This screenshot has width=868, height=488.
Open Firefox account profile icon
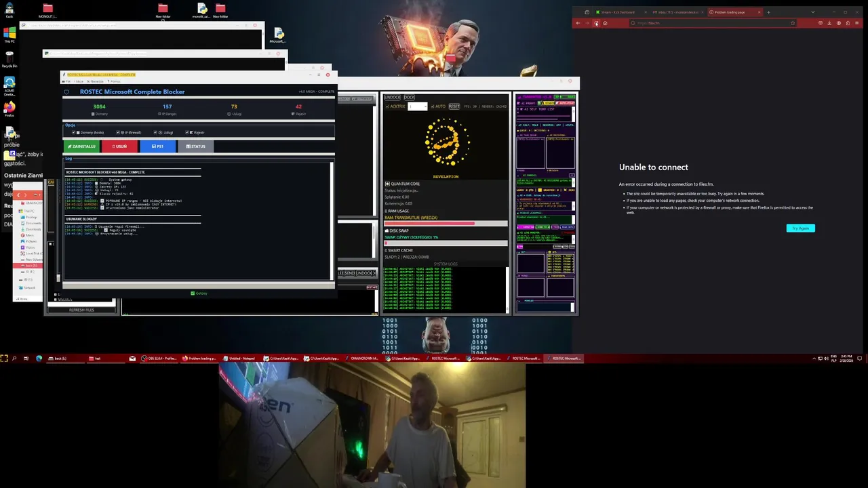(839, 23)
